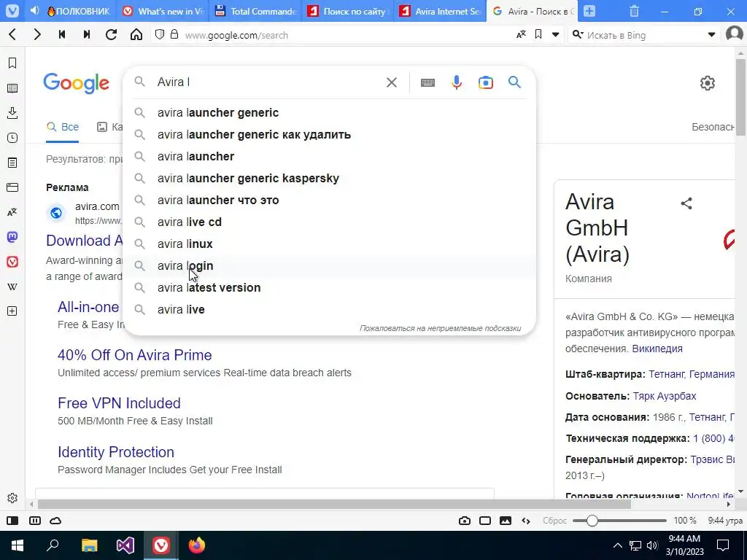Toggle tab tiling in status bar

coord(35,521)
